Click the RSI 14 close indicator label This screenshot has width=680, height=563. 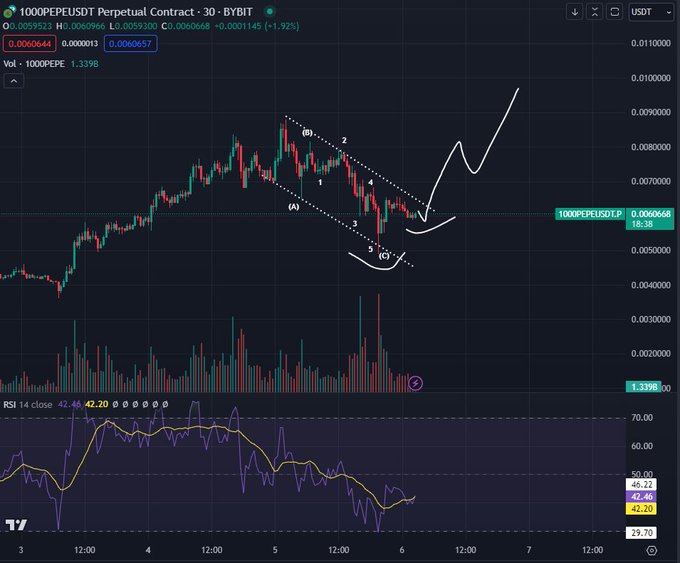click(x=28, y=404)
